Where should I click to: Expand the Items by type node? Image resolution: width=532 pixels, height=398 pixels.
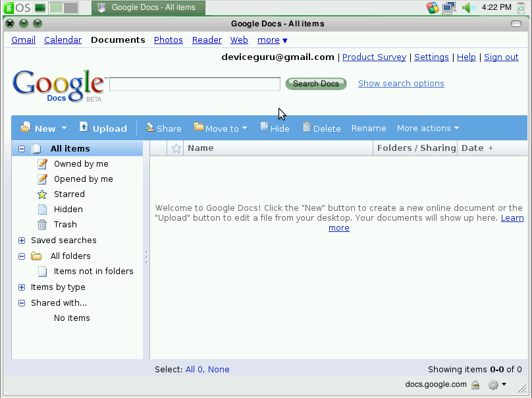22,287
